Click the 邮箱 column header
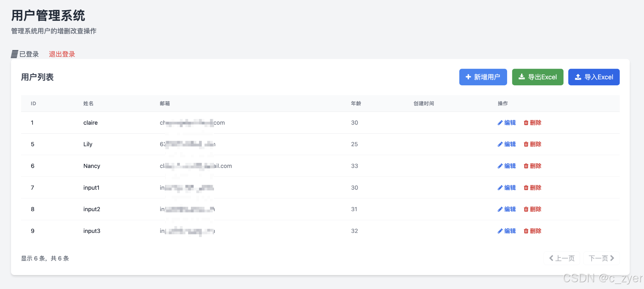Image resolution: width=644 pixels, height=289 pixels. point(165,103)
